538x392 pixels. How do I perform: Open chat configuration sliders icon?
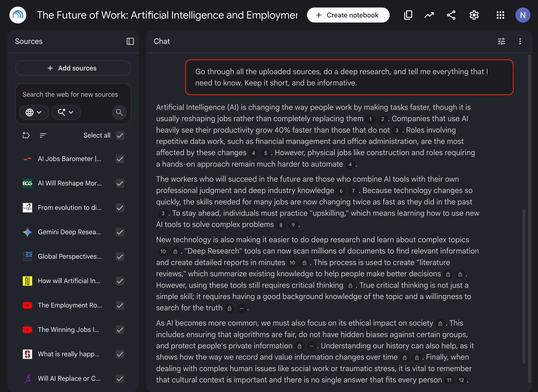(x=501, y=41)
